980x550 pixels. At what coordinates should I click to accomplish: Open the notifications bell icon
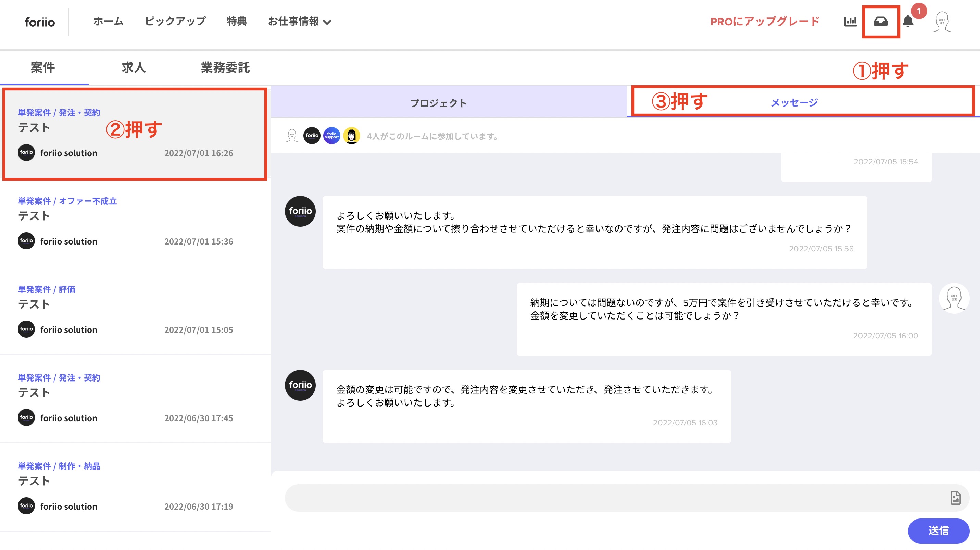coord(908,22)
